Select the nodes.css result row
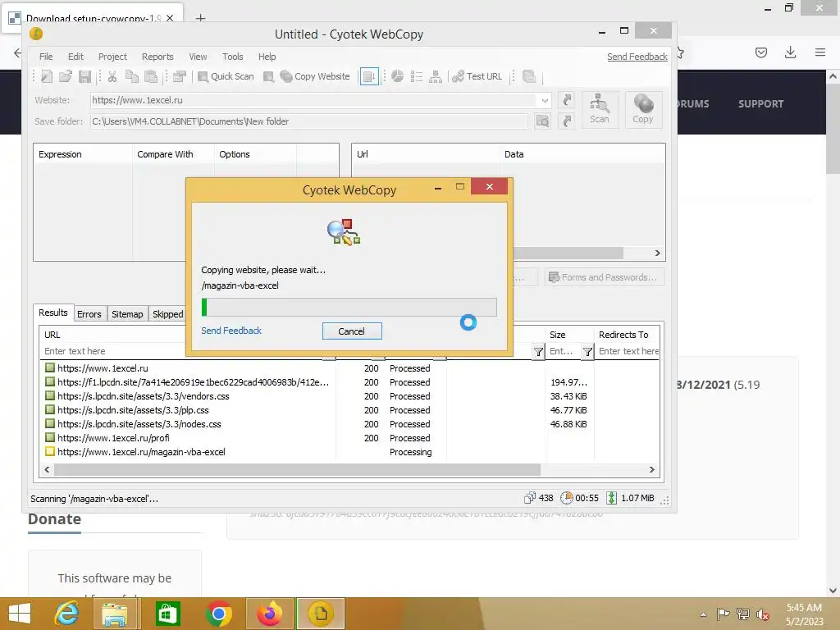The height and width of the screenshot is (630, 840). click(x=349, y=424)
